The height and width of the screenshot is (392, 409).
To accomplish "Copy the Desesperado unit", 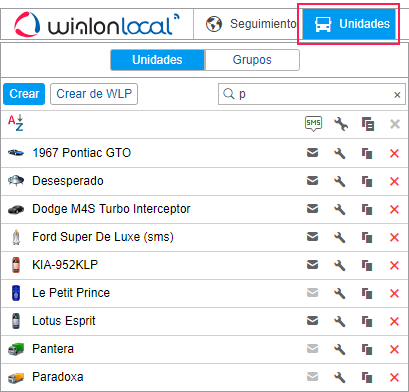I will 367,181.
